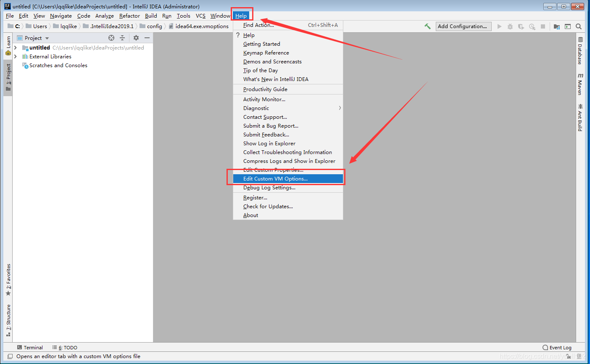
Task: Click the Run play icon in toolbar
Action: click(x=499, y=26)
